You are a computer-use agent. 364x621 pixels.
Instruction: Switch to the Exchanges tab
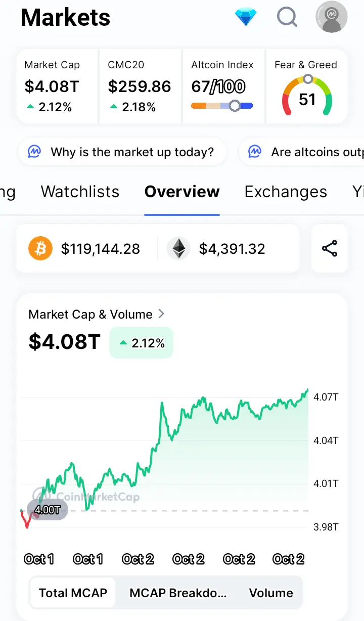(x=286, y=192)
